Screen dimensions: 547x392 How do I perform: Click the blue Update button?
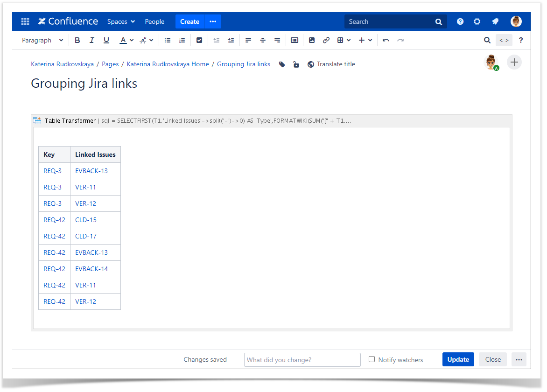(458, 359)
